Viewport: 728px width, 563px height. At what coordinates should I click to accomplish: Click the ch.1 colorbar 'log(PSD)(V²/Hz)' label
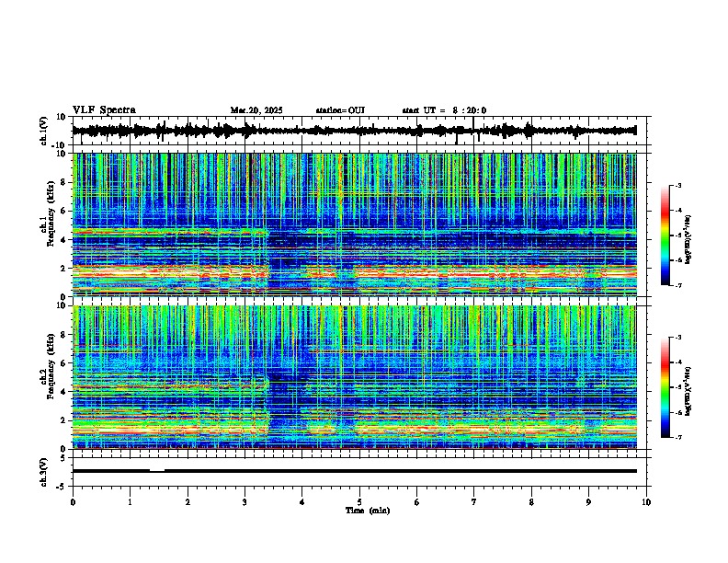(x=688, y=239)
